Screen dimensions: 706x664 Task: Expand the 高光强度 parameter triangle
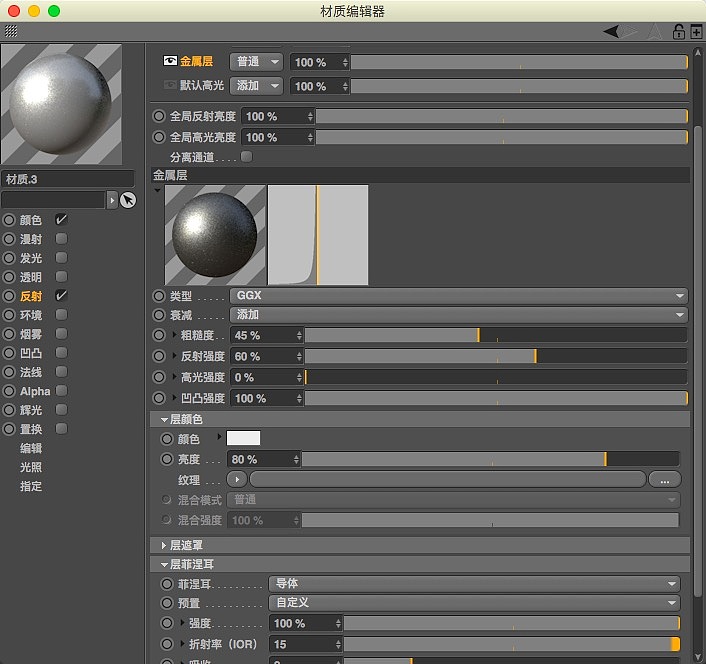point(174,376)
